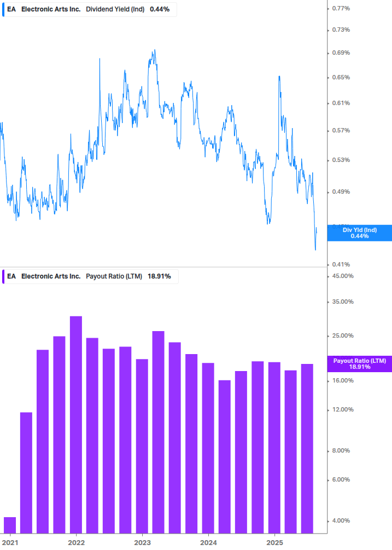Click the 2024 label on the time axis

[x=208, y=543]
